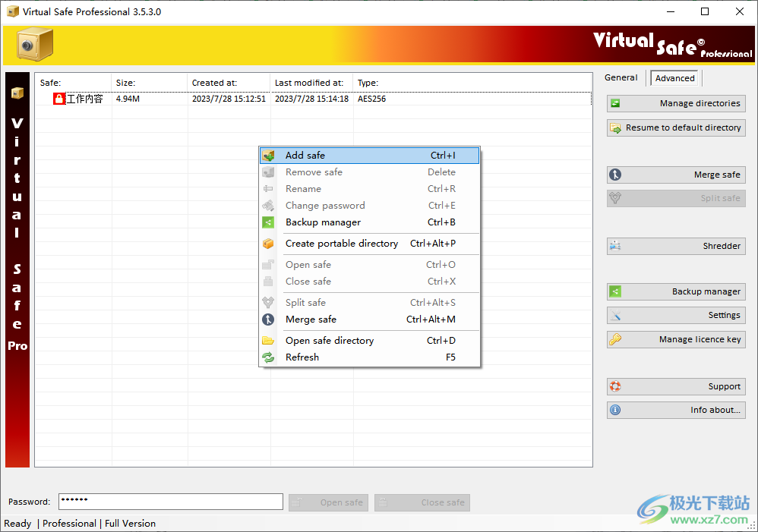Viewport: 758px width, 532px height.
Task: Click the Rename icon in the context menu
Action: (268, 189)
